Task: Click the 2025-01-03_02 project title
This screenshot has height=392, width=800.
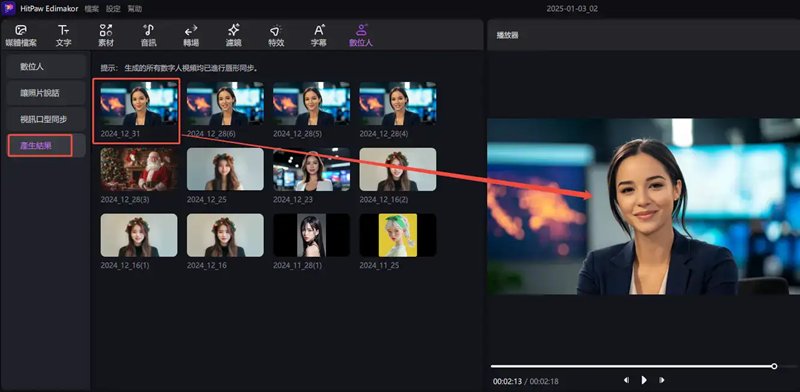Action: coord(572,9)
